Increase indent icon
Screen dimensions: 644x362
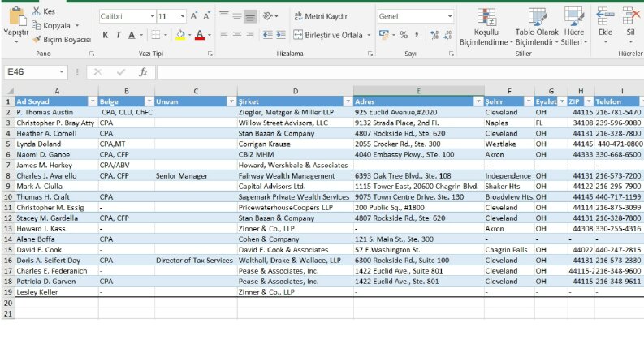click(x=281, y=35)
